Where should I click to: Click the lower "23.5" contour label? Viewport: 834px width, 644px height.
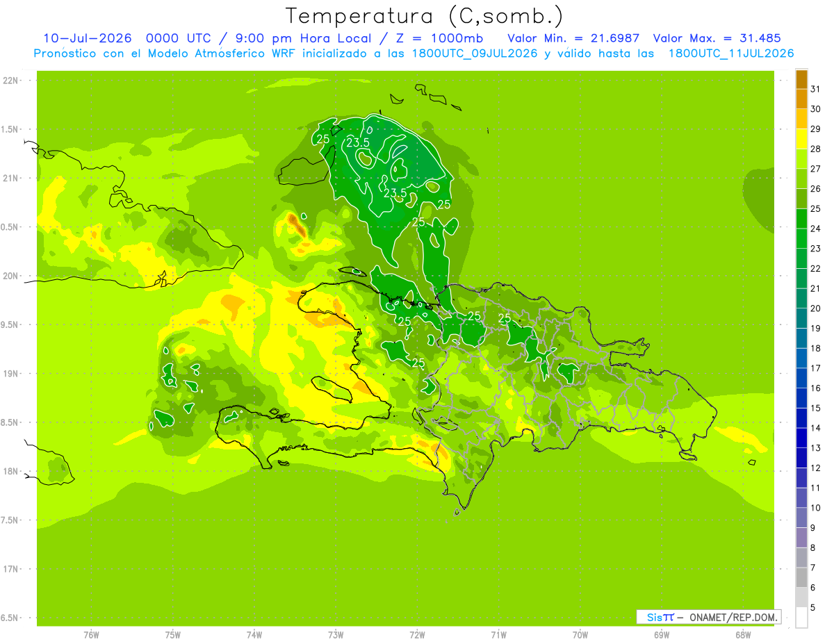point(395,192)
